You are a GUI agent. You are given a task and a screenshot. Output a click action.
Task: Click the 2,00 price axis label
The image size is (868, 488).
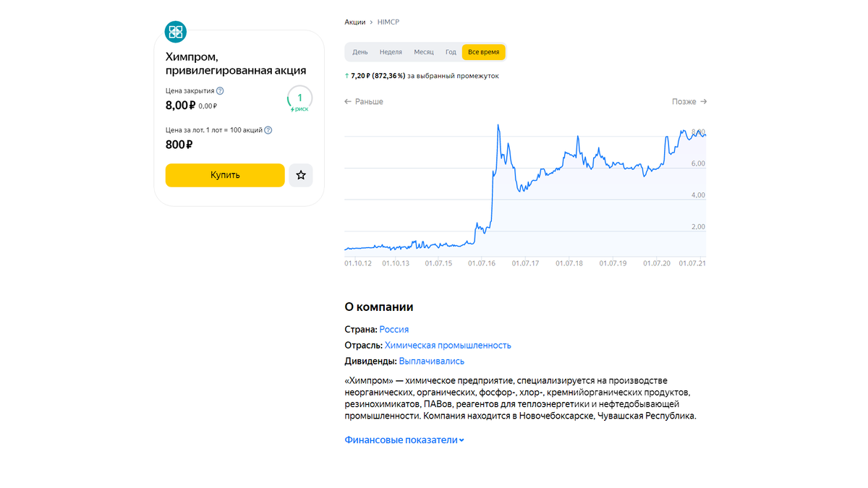click(x=698, y=227)
